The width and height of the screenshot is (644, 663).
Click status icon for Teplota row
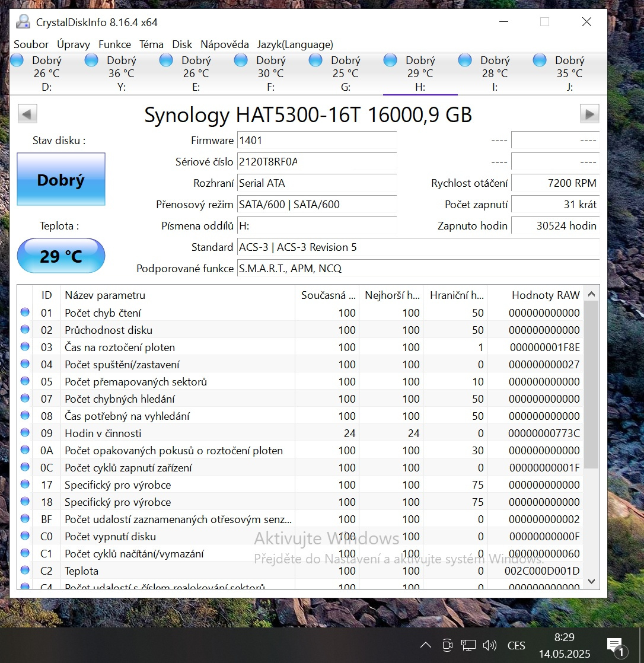25,570
